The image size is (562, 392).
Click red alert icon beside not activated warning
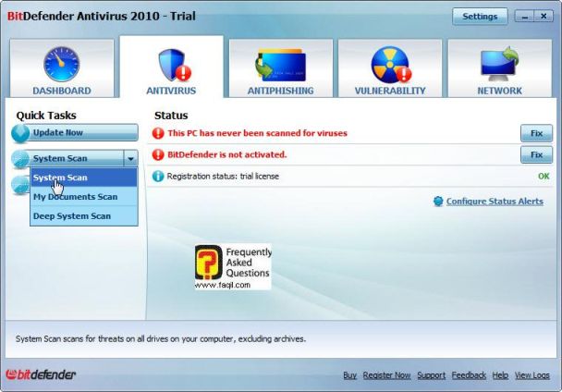[x=158, y=155]
